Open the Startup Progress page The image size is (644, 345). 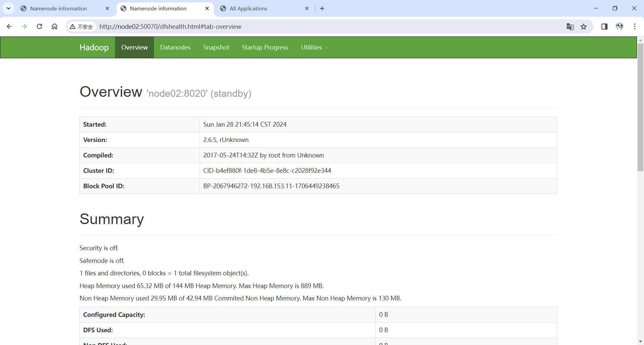click(x=265, y=47)
